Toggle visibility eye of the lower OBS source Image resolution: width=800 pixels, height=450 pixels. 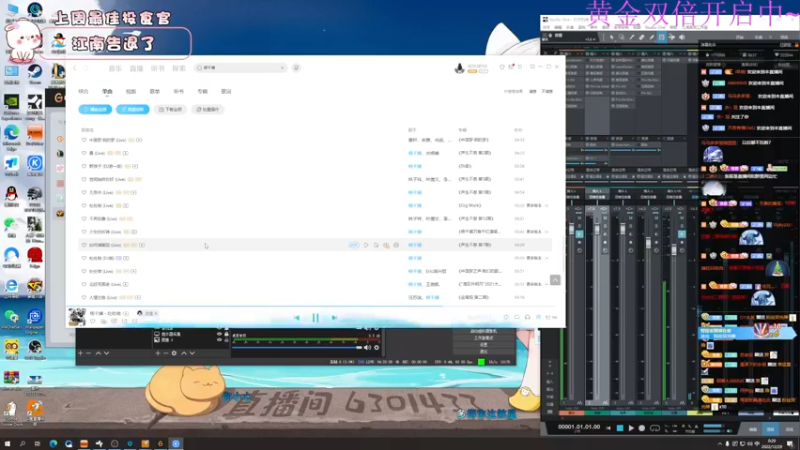219,339
